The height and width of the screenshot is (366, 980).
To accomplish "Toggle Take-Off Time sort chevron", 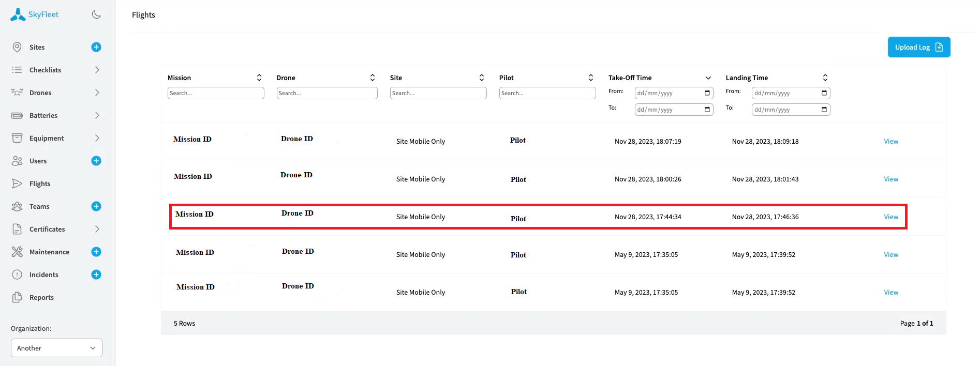I will point(708,78).
